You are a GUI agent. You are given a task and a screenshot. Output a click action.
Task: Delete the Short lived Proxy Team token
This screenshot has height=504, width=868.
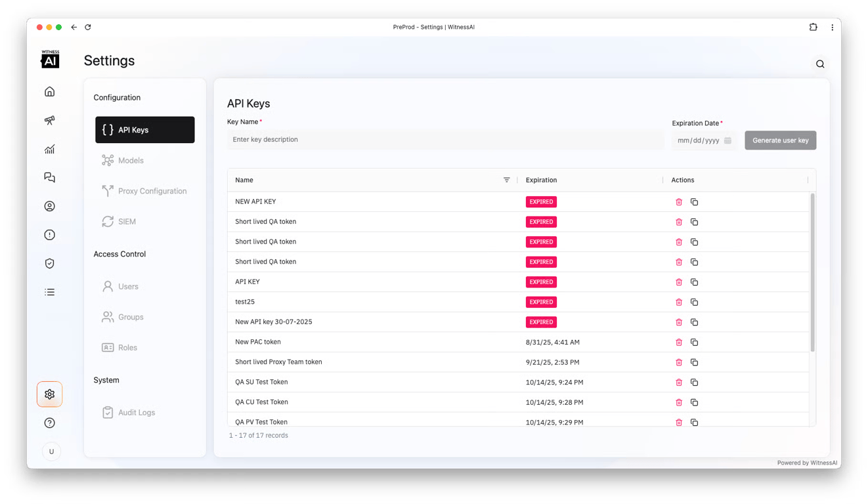click(x=679, y=362)
